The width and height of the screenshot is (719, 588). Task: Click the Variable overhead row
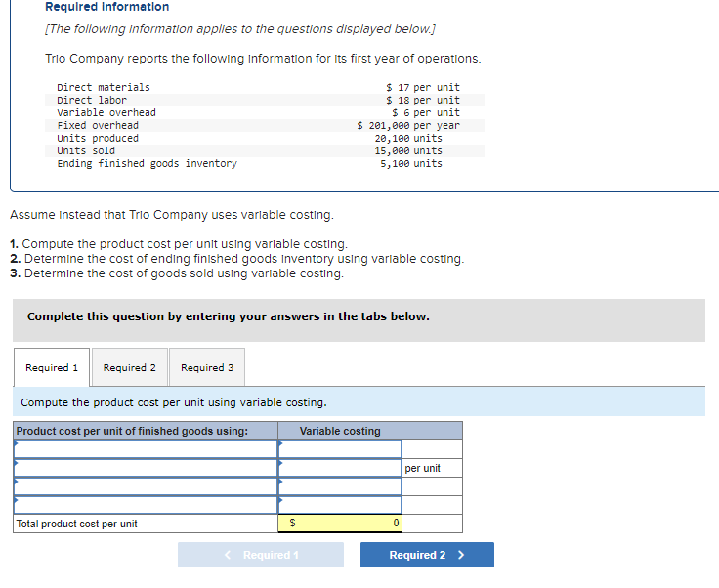pos(264,112)
